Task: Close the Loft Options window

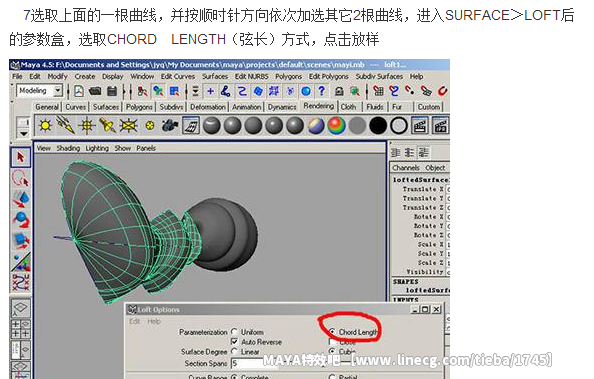Action: (x=437, y=310)
